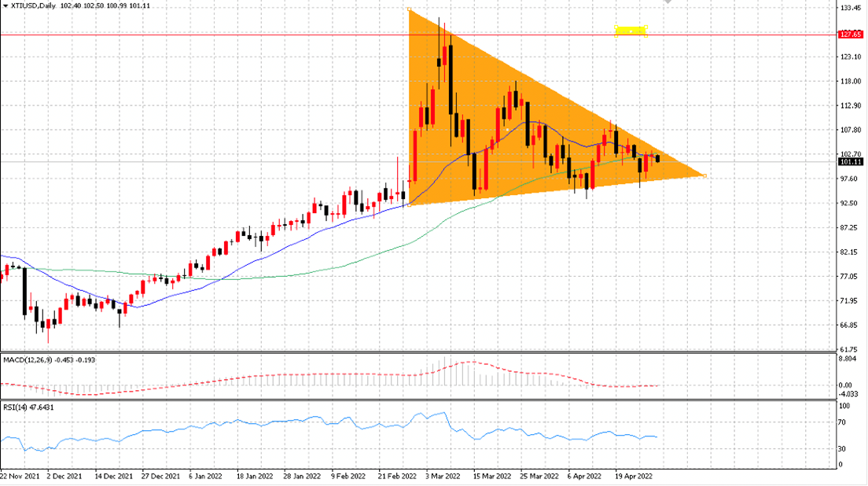Click the 22 Nov 2021 date label
This screenshot has width=868, height=486.
pyautogui.click(x=20, y=476)
